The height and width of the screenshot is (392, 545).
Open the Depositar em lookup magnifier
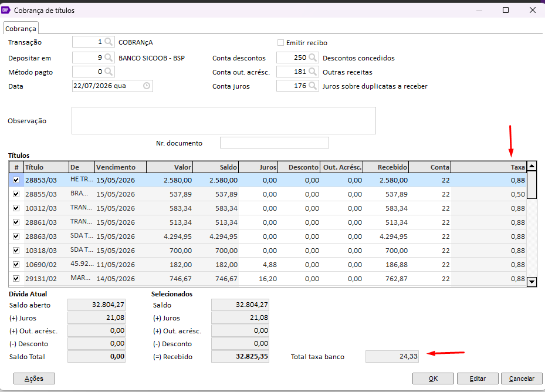[x=109, y=58]
